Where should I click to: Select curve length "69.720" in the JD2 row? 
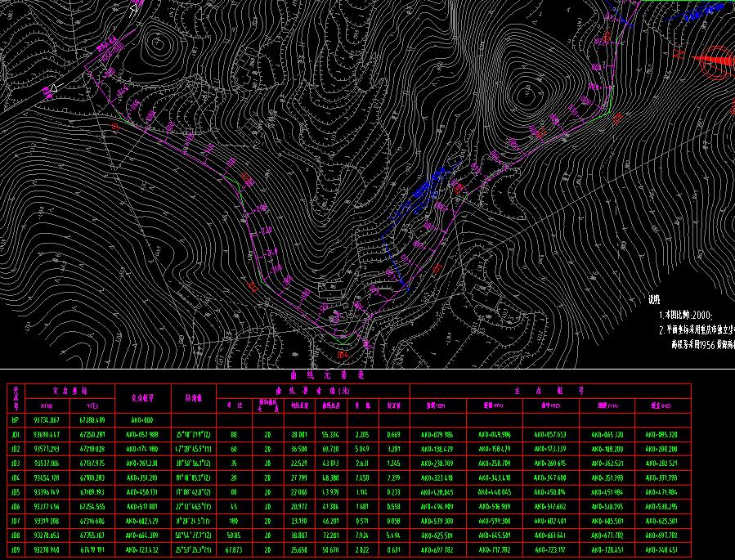pos(330,449)
